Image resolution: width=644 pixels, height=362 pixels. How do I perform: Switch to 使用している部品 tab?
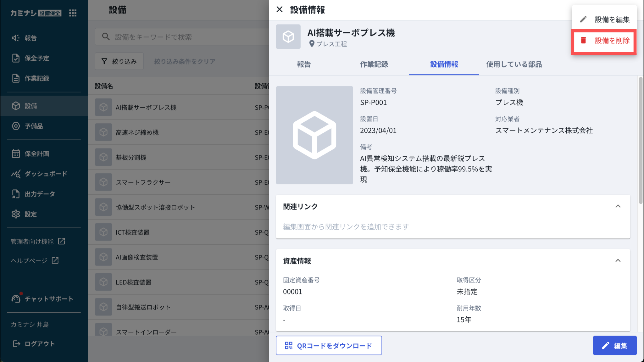click(514, 64)
